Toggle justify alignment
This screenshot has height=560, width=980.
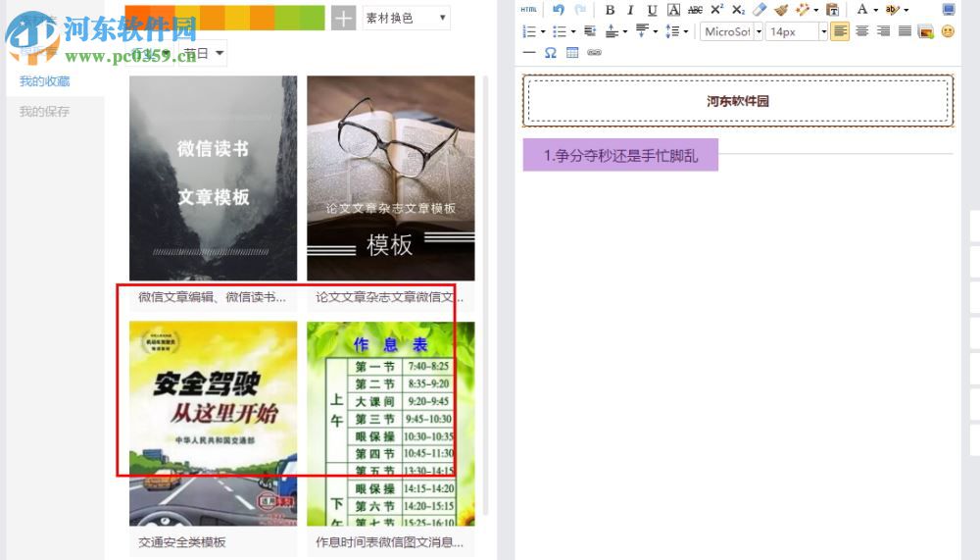pyautogui.click(x=905, y=31)
